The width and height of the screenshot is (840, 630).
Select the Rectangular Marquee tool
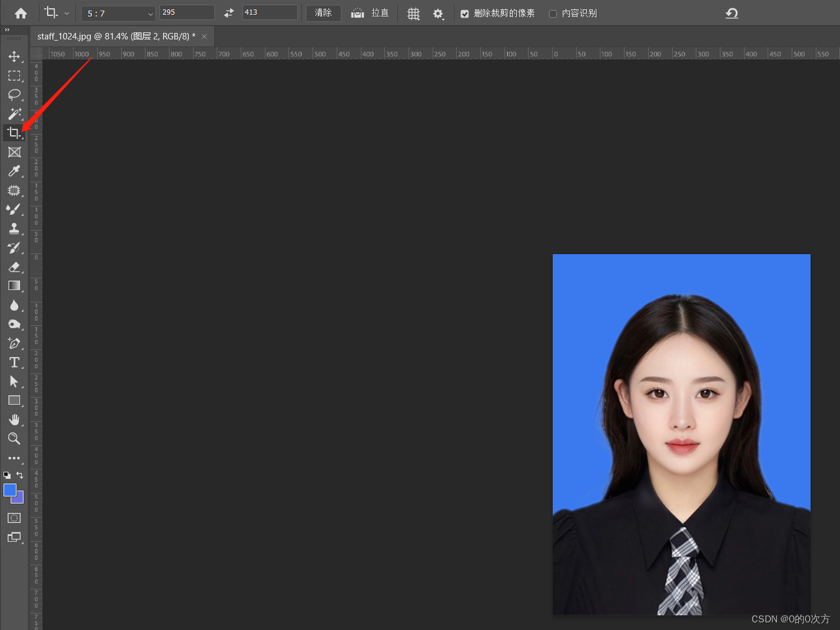tap(14, 76)
